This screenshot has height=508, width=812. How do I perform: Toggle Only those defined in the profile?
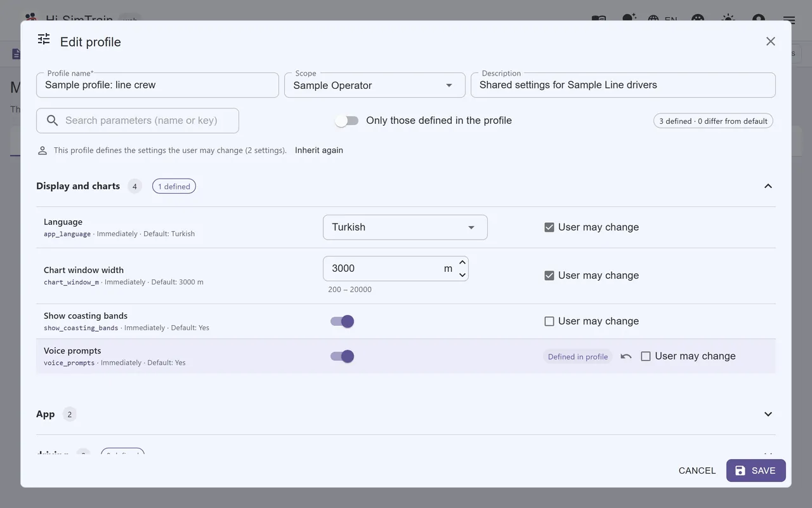coord(347,121)
